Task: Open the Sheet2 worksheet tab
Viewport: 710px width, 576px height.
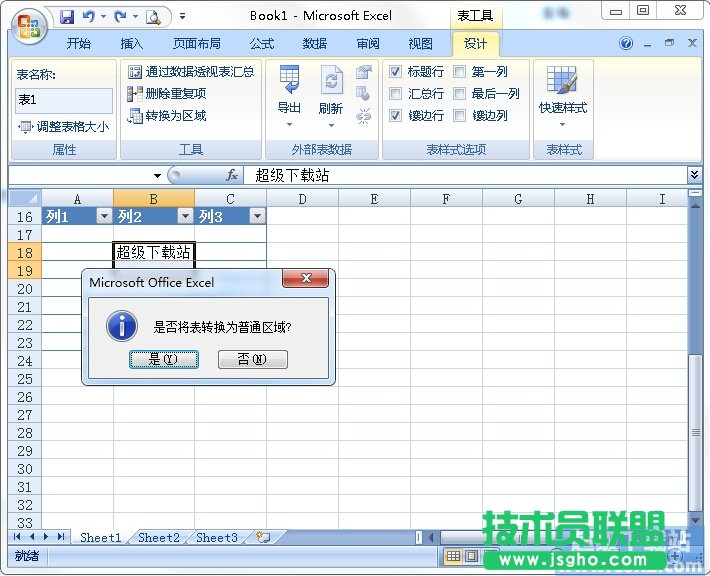Action: tap(158, 537)
